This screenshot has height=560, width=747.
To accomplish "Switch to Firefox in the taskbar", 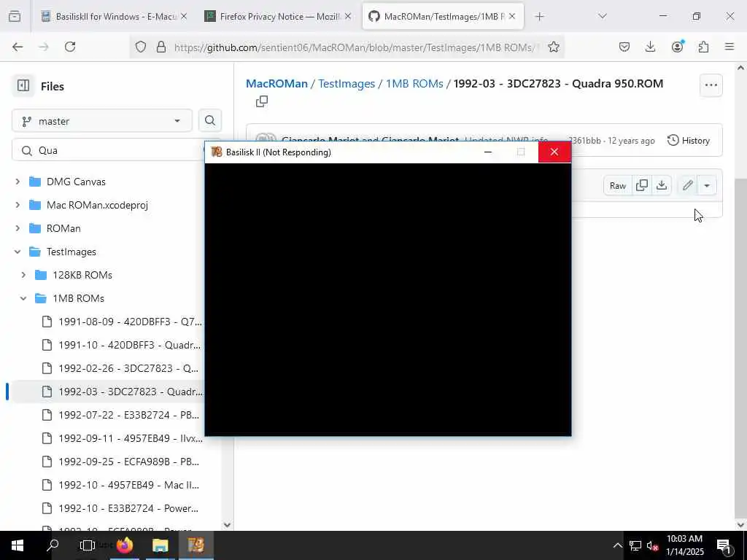I will (124, 545).
